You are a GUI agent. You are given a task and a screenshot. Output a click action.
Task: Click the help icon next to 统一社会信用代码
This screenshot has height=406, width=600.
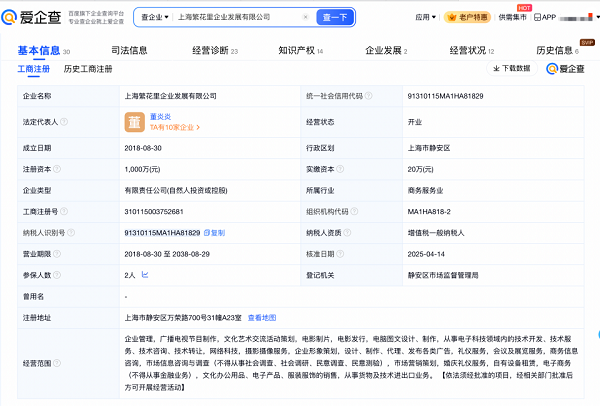[369, 95]
